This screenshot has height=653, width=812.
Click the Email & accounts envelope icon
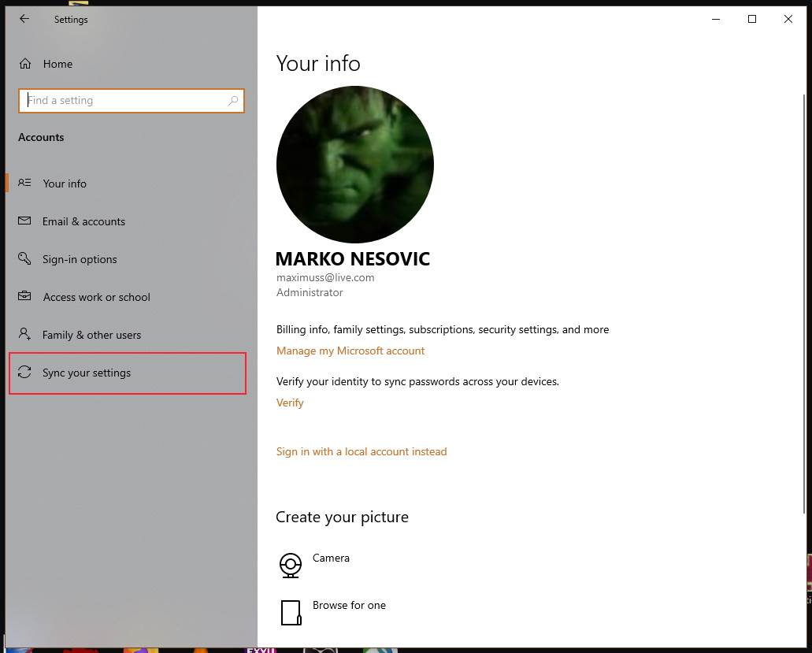(24, 221)
